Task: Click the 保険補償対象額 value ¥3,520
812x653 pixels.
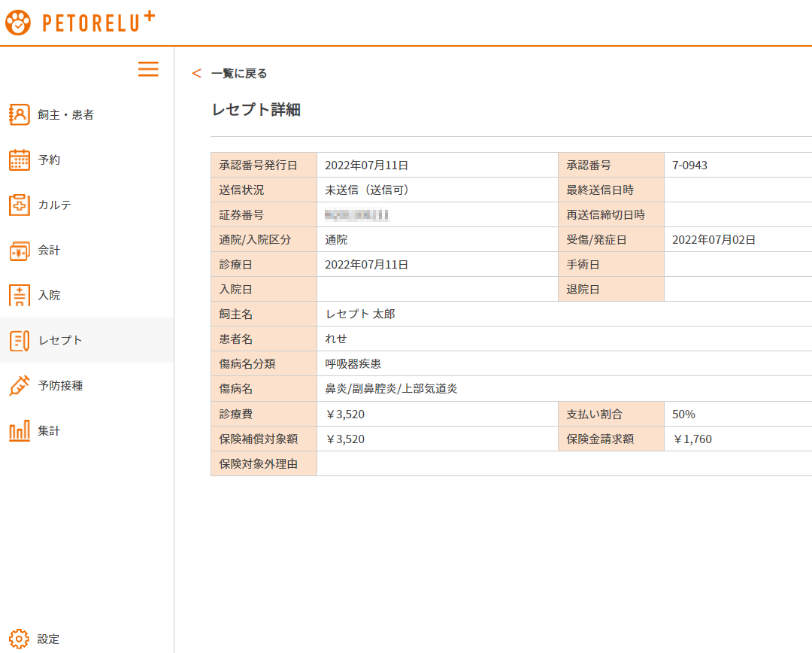Action: (345, 439)
